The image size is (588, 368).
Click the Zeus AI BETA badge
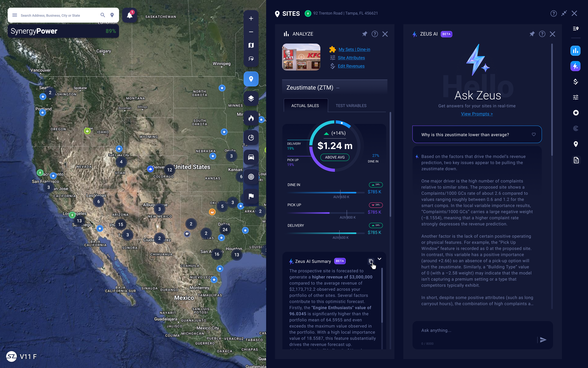tap(446, 34)
